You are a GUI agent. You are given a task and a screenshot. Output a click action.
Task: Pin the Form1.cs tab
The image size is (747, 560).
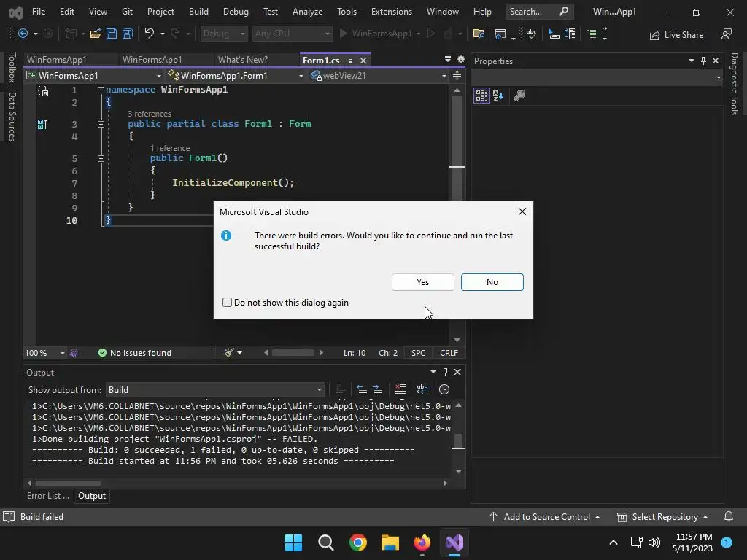pos(349,61)
